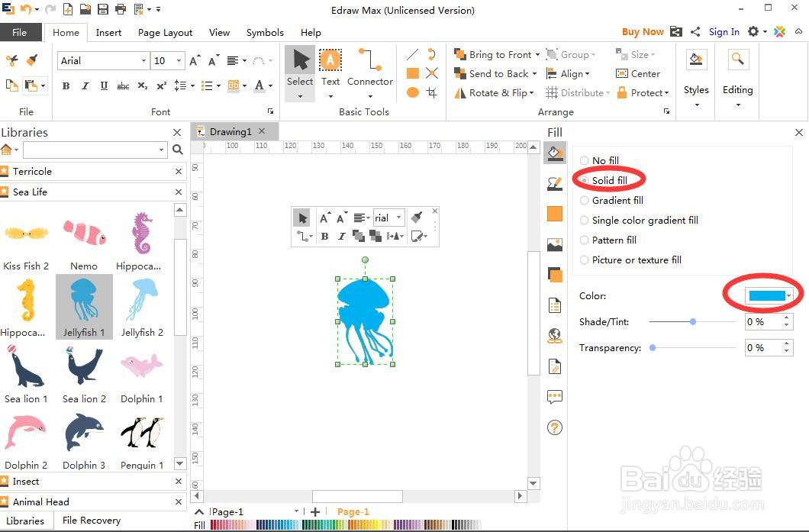Open the Help panel question icon
The width and height of the screenshot is (809, 532).
tap(555, 427)
